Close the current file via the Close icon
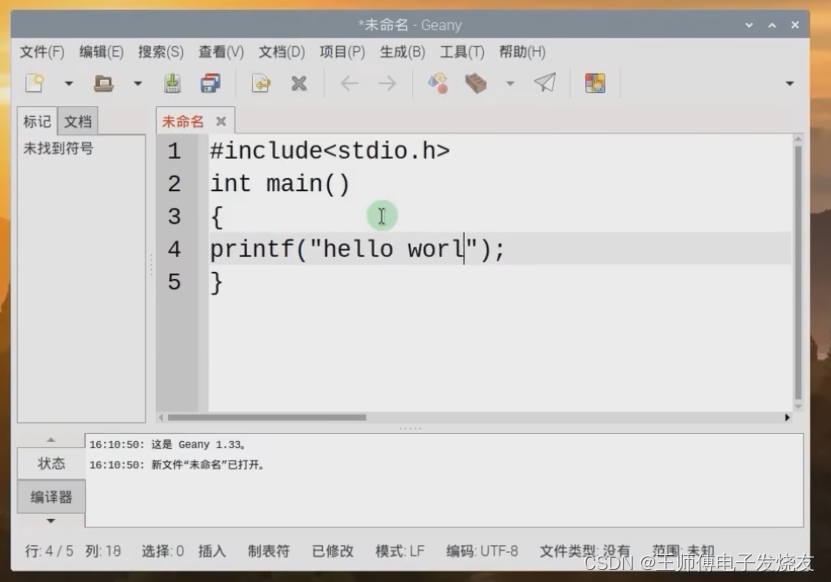The image size is (831, 582). [298, 83]
